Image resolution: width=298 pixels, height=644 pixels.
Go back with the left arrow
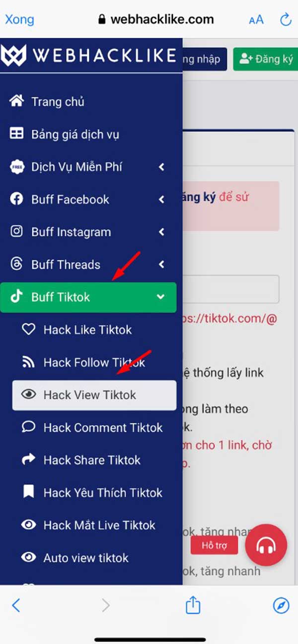(x=16, y=605)
